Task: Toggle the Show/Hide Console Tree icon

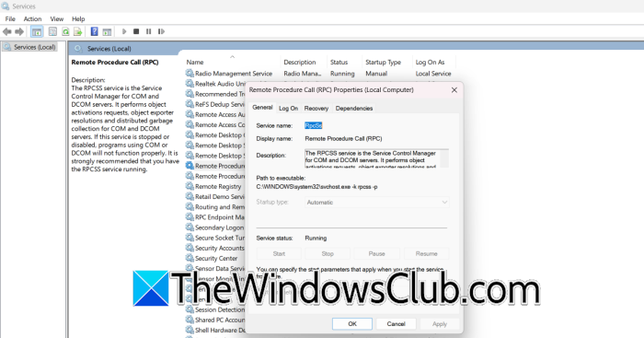Action: click(37, 31)
